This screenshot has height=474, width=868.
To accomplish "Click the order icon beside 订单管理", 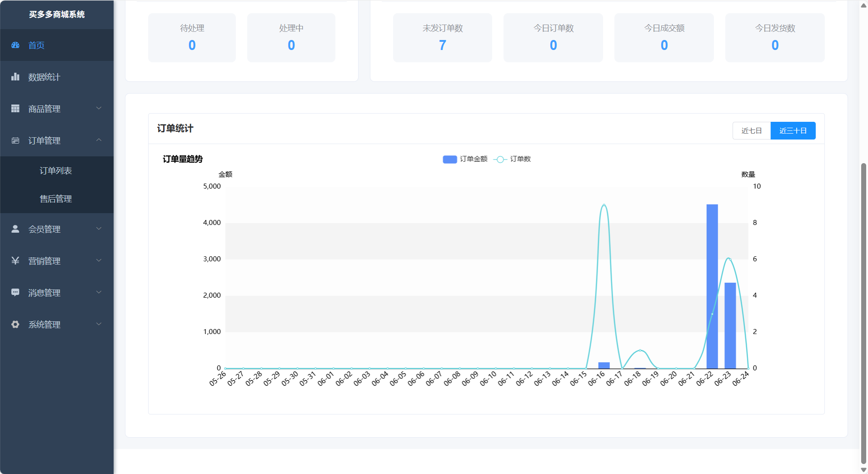I will tap(15, 140).
